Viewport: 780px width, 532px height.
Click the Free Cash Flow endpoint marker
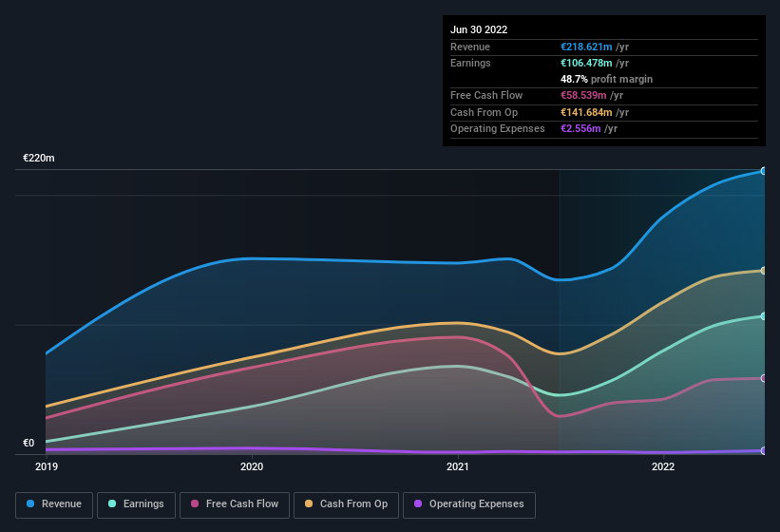[x=764, y=378]
